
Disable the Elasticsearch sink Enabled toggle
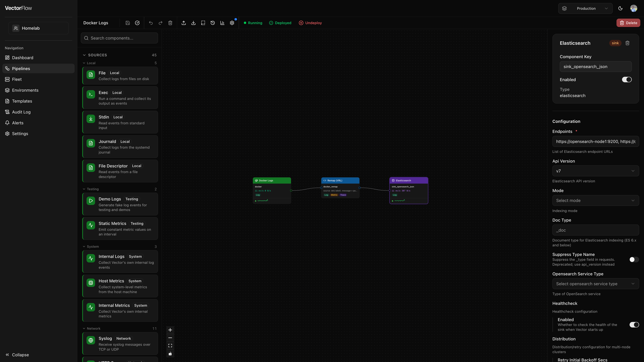[627, 79]
